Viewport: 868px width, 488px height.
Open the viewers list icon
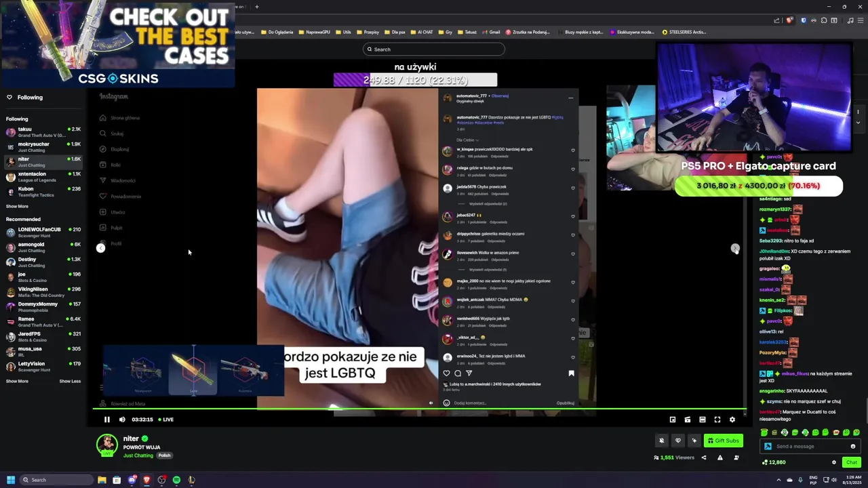656,457
